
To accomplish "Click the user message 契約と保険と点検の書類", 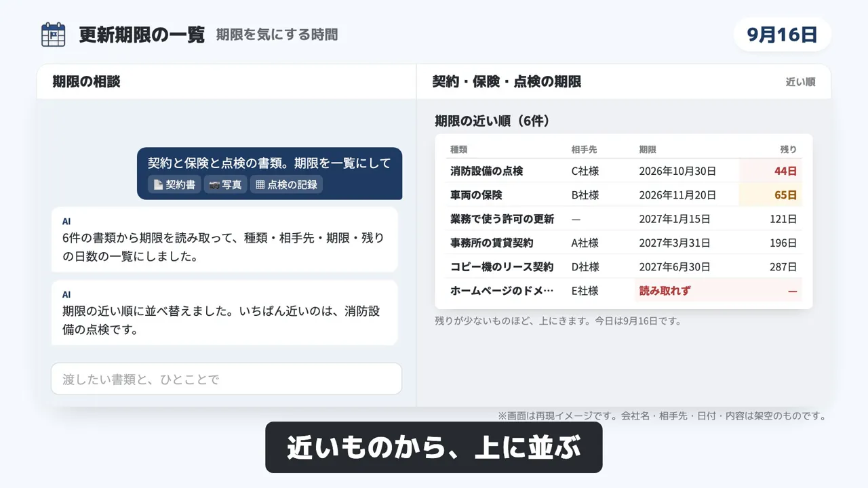I will click(269, 174).
